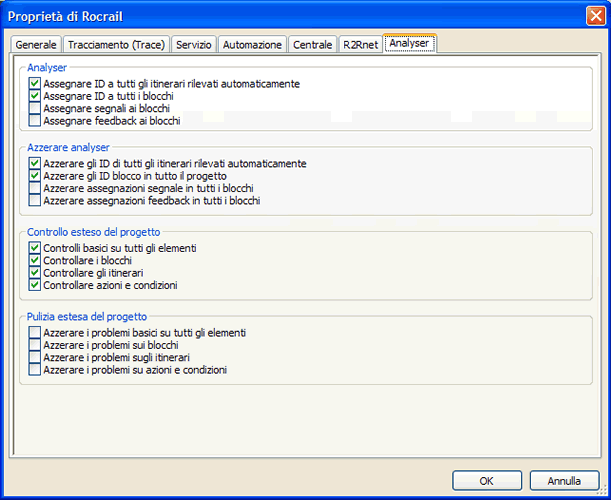Switch to the Centrale tab
The width and height of the screenshot is (611, 500).
(x=311, y=45)
